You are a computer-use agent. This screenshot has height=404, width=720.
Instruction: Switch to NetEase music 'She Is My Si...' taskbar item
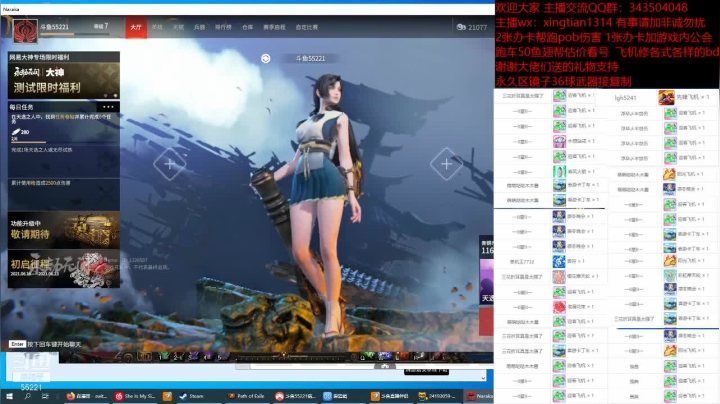[x=135, y=396]
